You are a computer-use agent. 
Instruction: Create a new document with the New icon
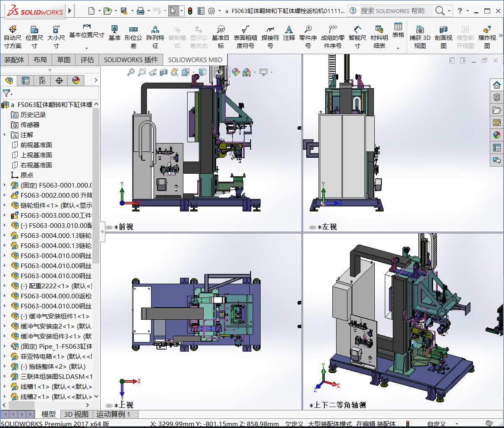point(91,10)
